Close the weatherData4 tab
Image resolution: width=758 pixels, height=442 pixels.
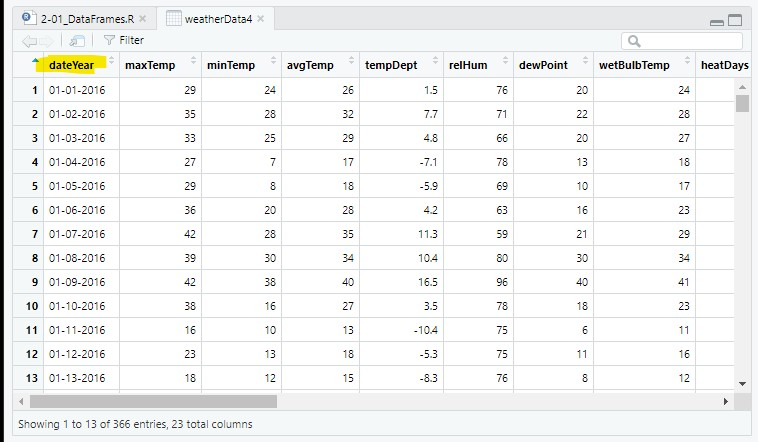(261, 19)
